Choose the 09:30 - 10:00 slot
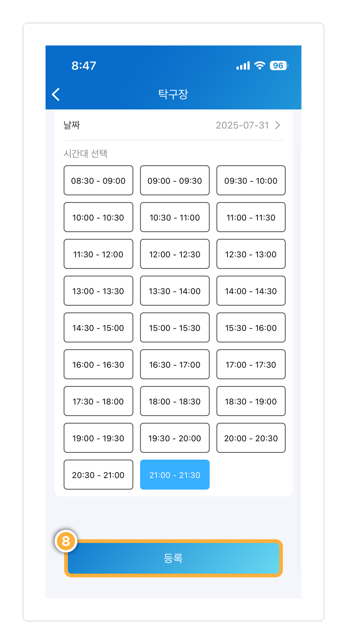 [x=251, y=180]
